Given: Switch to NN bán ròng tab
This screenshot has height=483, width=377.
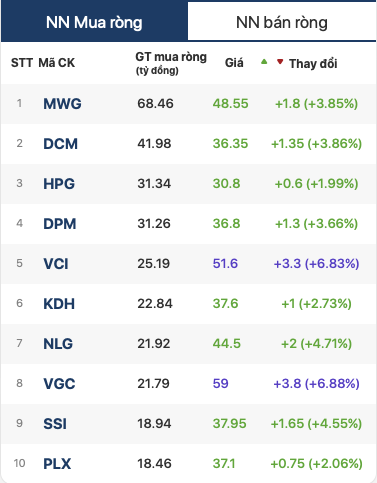Looking at the screenshot, I should pos(282,22).
